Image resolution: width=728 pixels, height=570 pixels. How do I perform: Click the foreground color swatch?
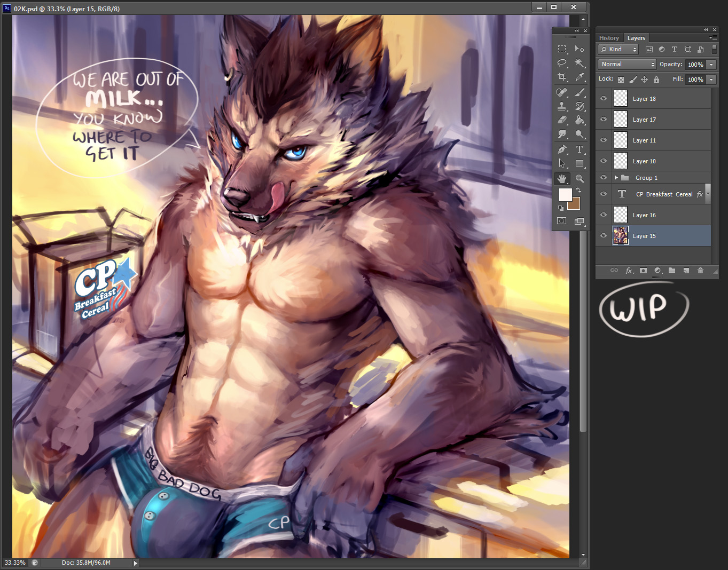[x=565, y=194]
